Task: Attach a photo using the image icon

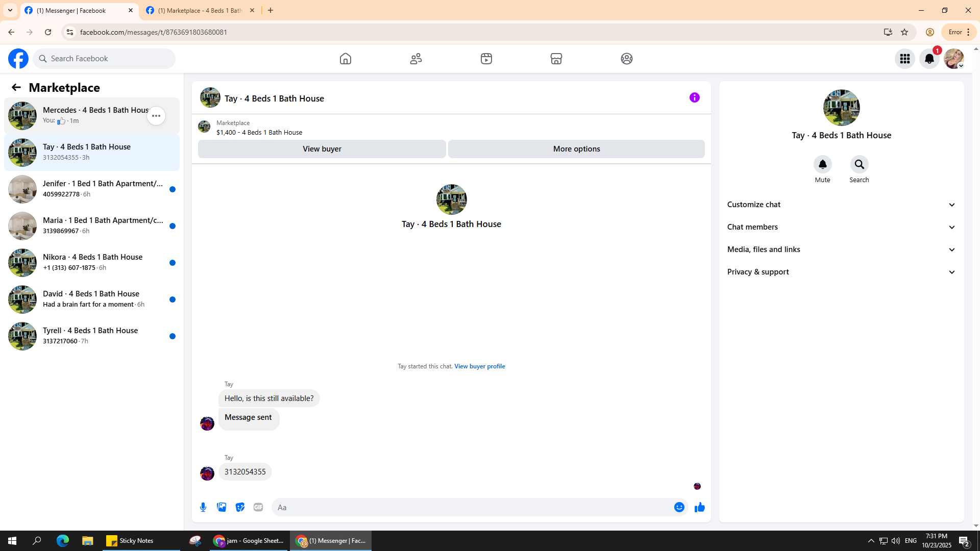Action: click(x=222, y=507)
